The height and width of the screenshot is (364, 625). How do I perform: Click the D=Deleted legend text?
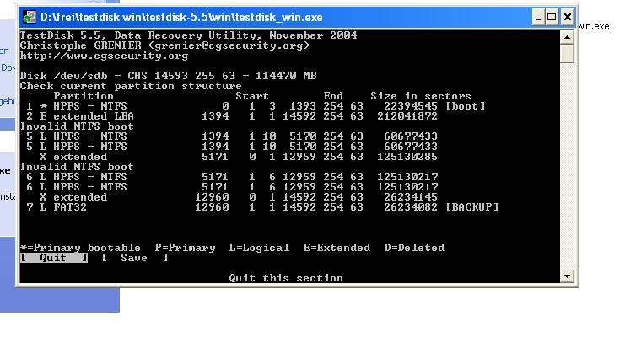414,248
